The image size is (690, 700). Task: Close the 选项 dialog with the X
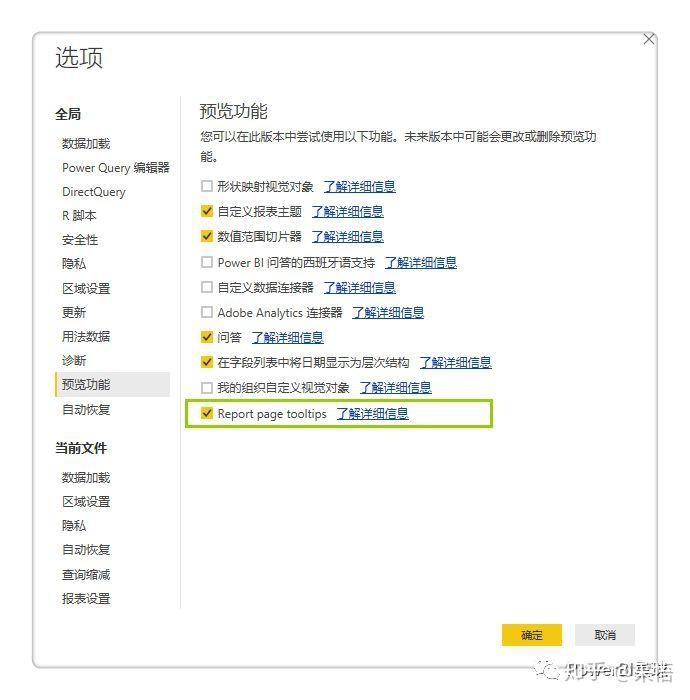(x=648, y=39)
